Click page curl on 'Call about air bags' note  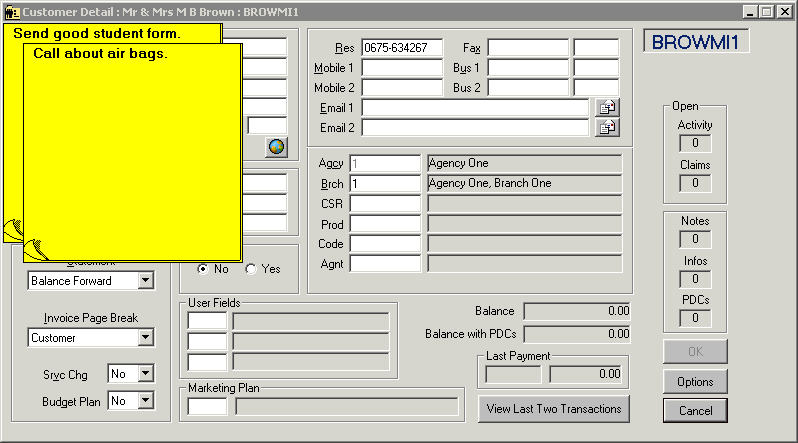click(34, 248)
